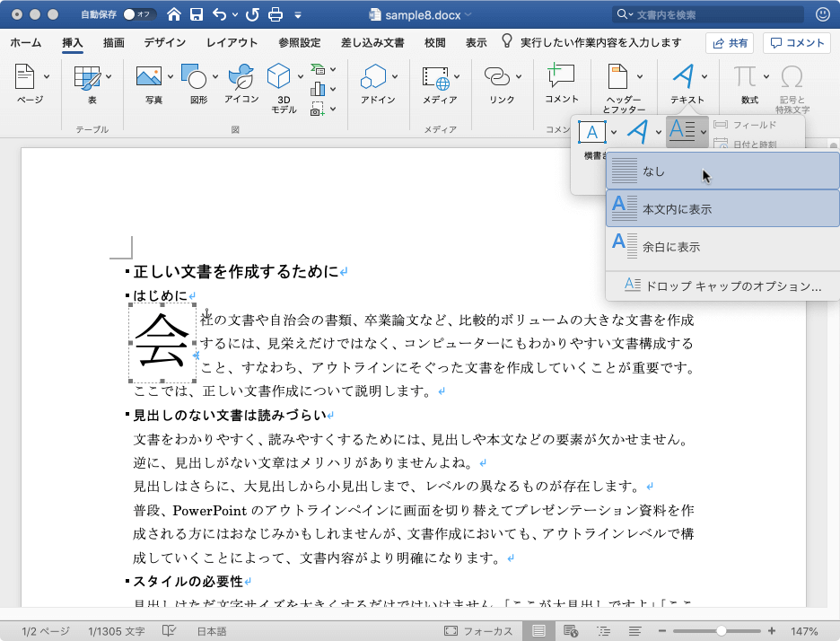The image size is (840, 641).
Task: Save the document with the floppy icon
Action: pyautogui.click(x=196, y=14)
